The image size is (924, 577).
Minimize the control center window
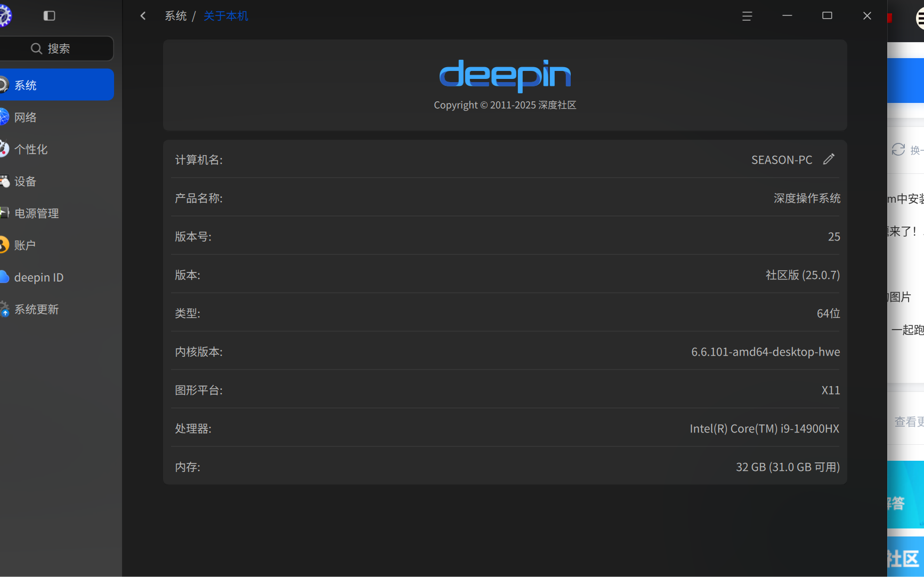[x=787, y=16]
